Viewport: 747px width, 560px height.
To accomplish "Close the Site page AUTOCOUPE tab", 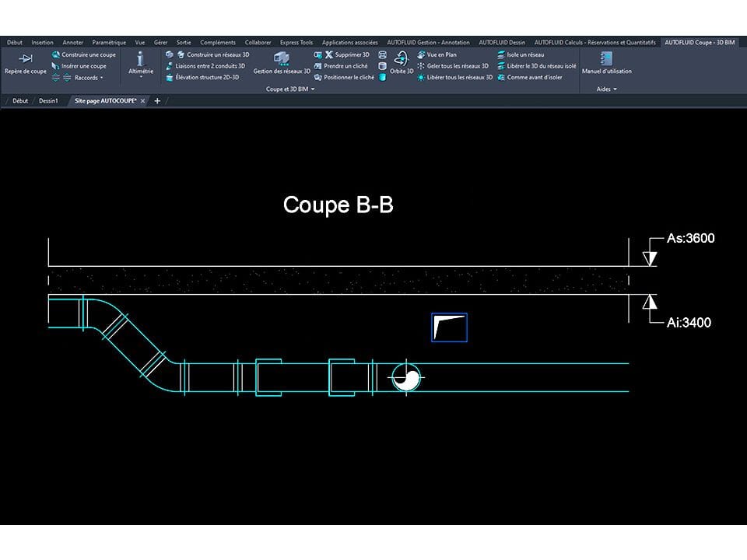I will pyautogui.click(x=142, y=101).
